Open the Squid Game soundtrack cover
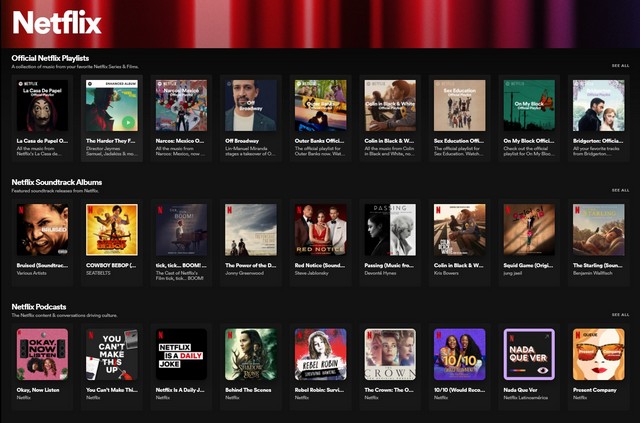Viewport: 640px width, 423px height. [529, 230]
